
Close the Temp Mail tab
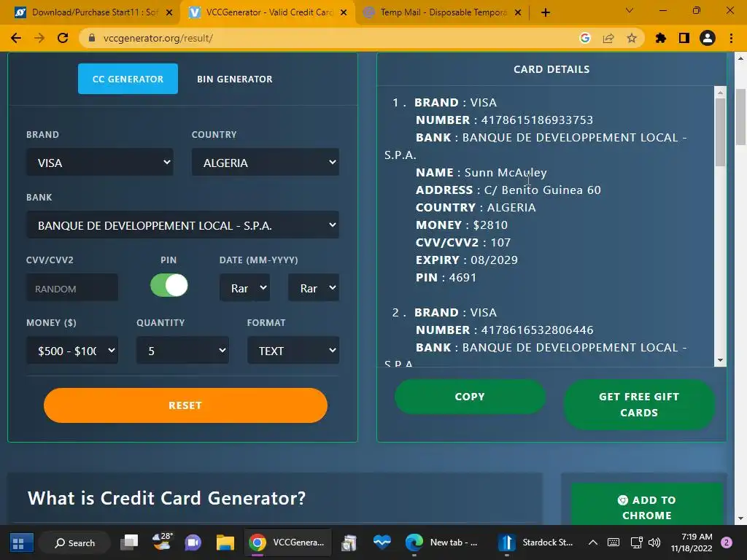point(518,13)
